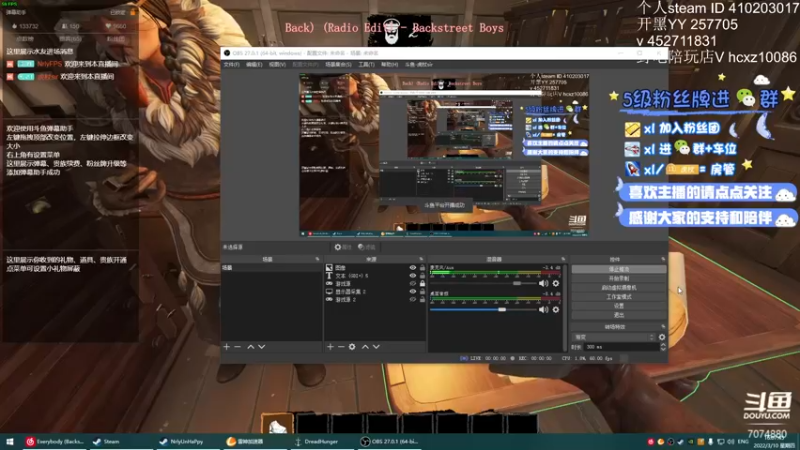
Task: Click the 时长 300 ms duration stepper arrows
Action: (x=663, y=347)
